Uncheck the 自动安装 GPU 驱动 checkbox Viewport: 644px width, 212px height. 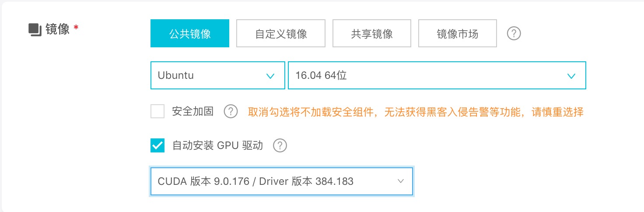pos(157,145)
